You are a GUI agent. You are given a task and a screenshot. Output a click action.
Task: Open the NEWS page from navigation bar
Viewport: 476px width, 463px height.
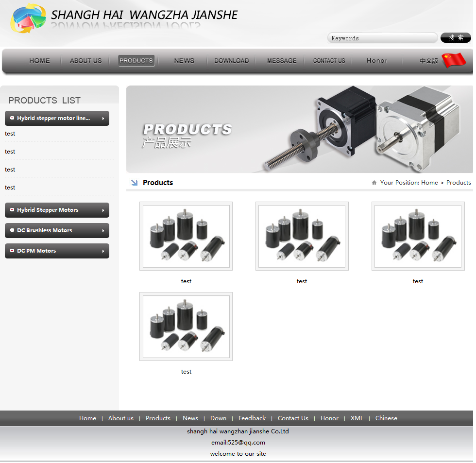pyautogui.click(x=184, y=61)
